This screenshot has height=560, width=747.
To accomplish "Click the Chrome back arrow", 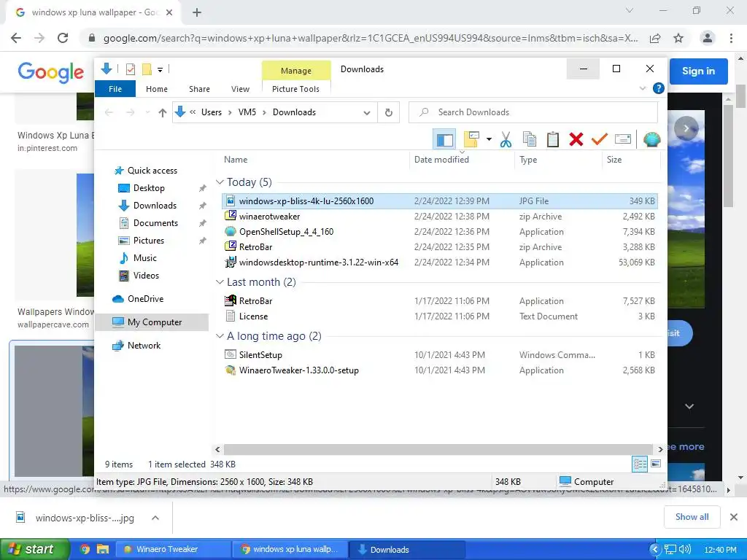I will pyautogui.click(x=16, y=38).
